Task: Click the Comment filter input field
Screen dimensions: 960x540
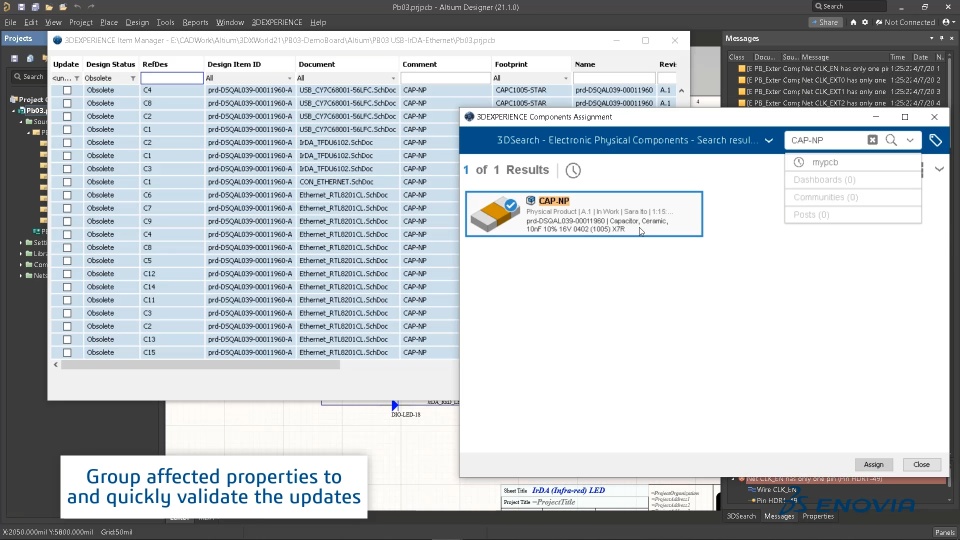Action: pyautogui.click(x=445, y=78)
